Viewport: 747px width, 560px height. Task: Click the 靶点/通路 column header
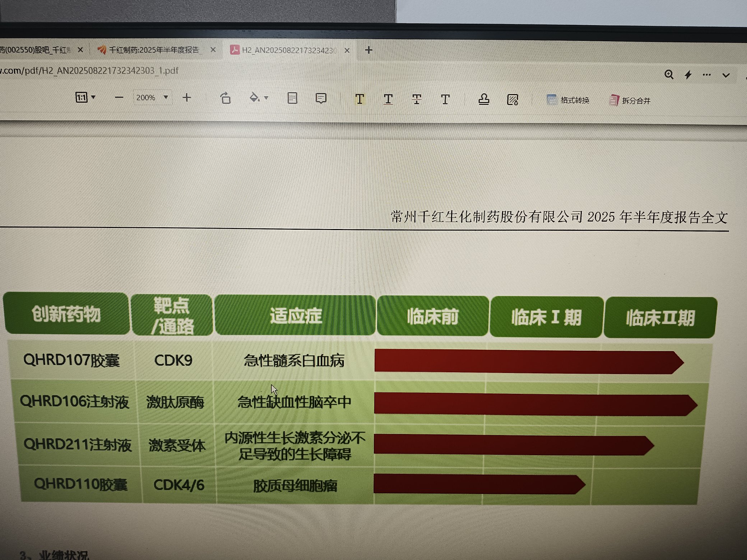[x=172, y=315]
